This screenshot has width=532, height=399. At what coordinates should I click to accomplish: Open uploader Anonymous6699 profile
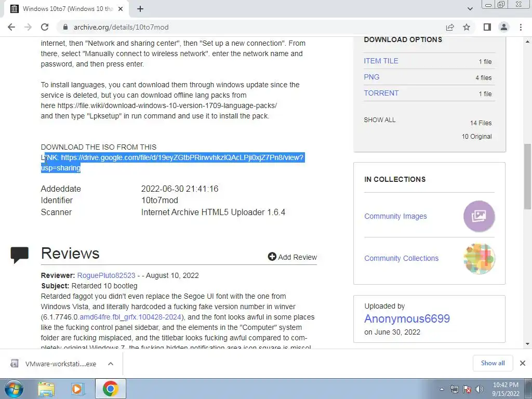click(x=407, y=318)
